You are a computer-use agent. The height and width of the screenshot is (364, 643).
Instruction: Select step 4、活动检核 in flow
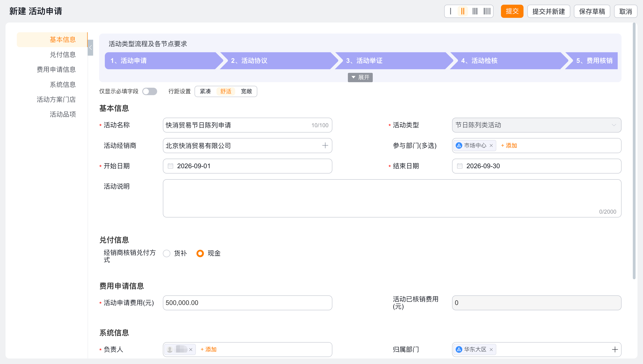(509, 61)
